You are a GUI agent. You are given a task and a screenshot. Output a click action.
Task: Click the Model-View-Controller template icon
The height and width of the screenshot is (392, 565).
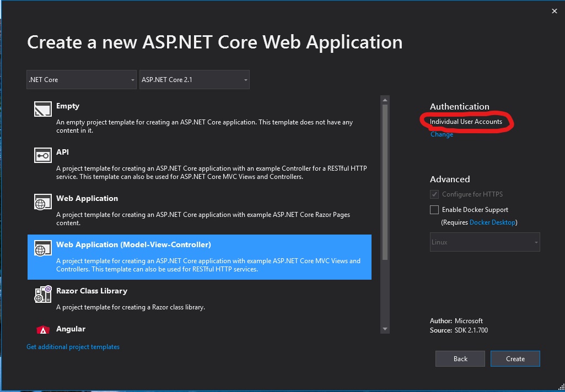pyautogui.click(x=43, y=248)
